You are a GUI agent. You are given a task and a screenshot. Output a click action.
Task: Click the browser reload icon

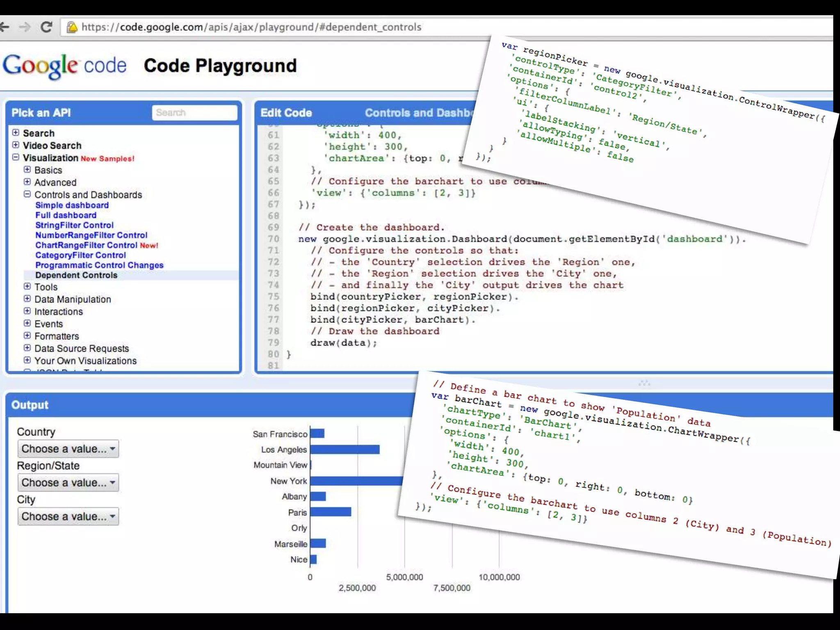46,27
